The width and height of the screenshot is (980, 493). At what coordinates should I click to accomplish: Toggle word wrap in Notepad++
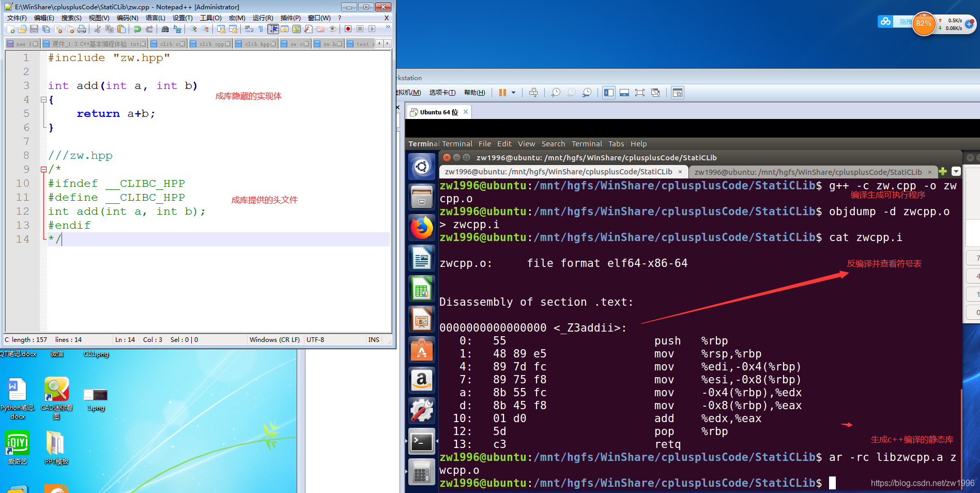[x=249, y=29]
